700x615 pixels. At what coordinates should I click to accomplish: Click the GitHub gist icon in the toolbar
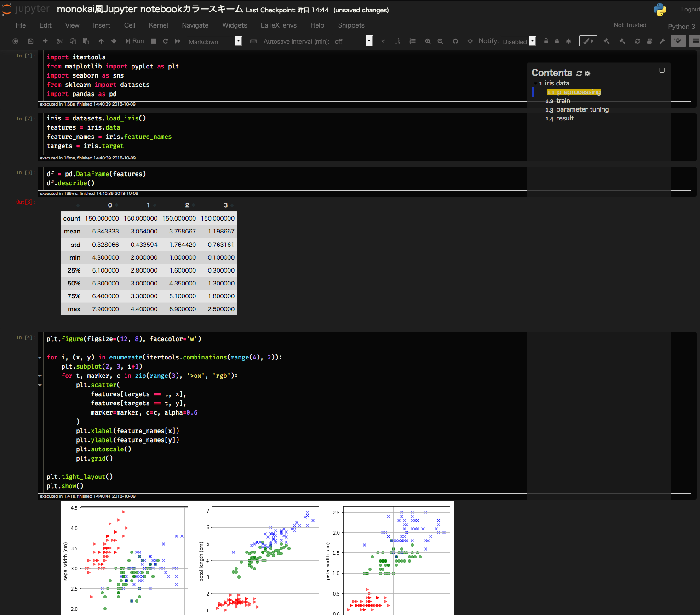(x=455, y=41)
